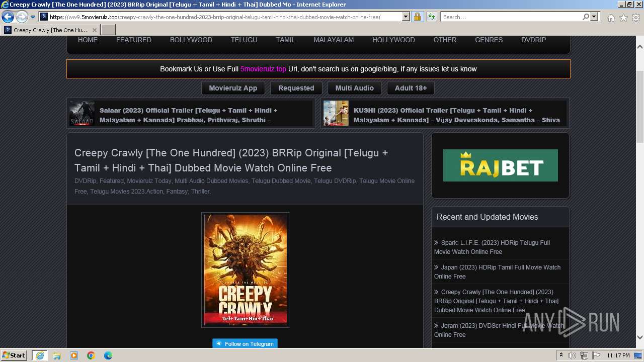
Task: Select the Creepy Crawly tab
Action: [x=50, y=30]
